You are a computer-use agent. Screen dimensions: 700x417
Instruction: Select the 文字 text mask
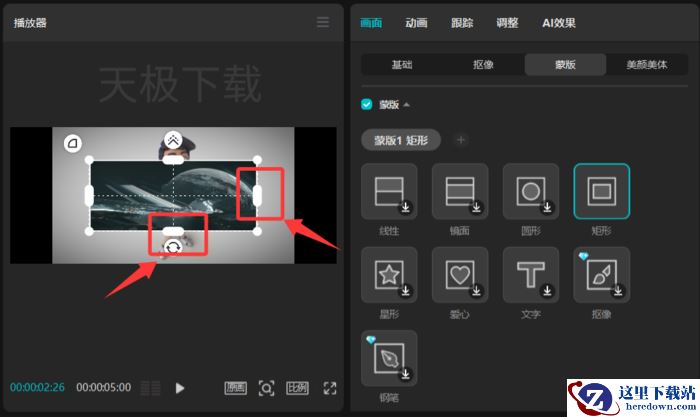click(531, 275)
